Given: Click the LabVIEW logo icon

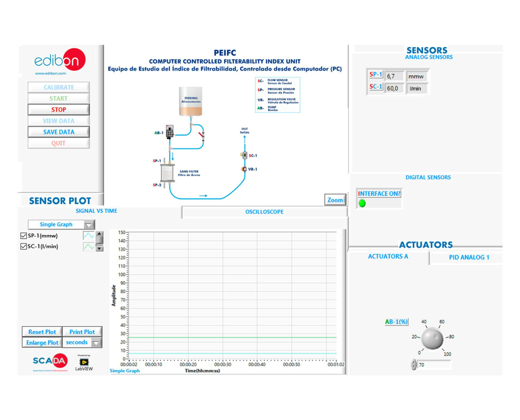Looking at the screenshot, I should click(84, 362).
